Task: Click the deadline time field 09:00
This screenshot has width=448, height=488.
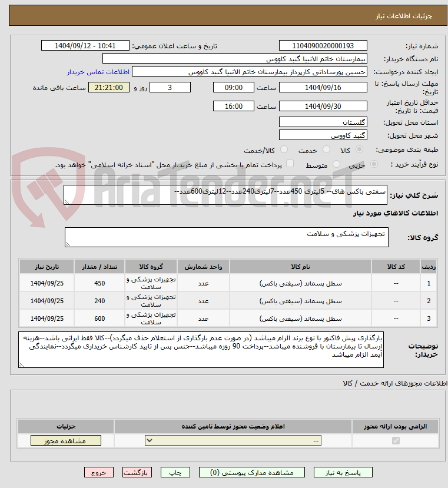Action: click(x=234, y=88)
